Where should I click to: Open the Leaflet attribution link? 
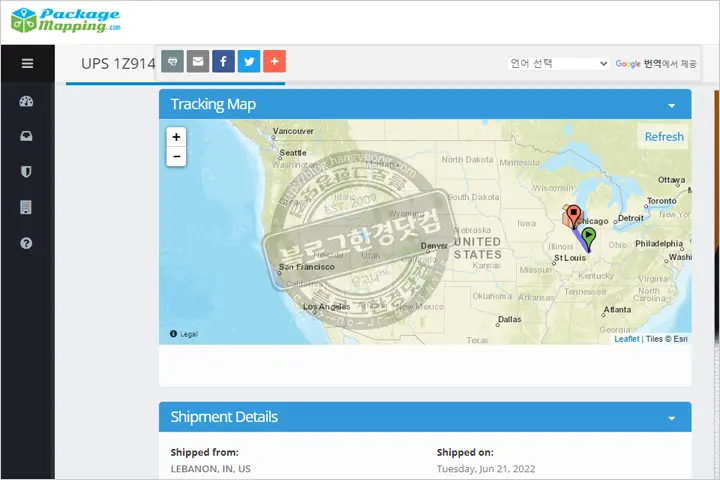626,339
